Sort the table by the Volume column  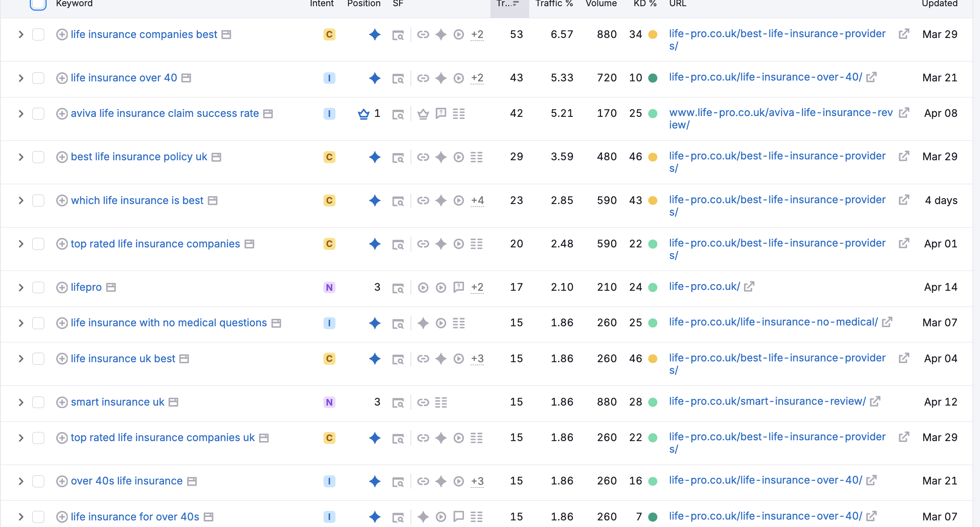(601, 4)
